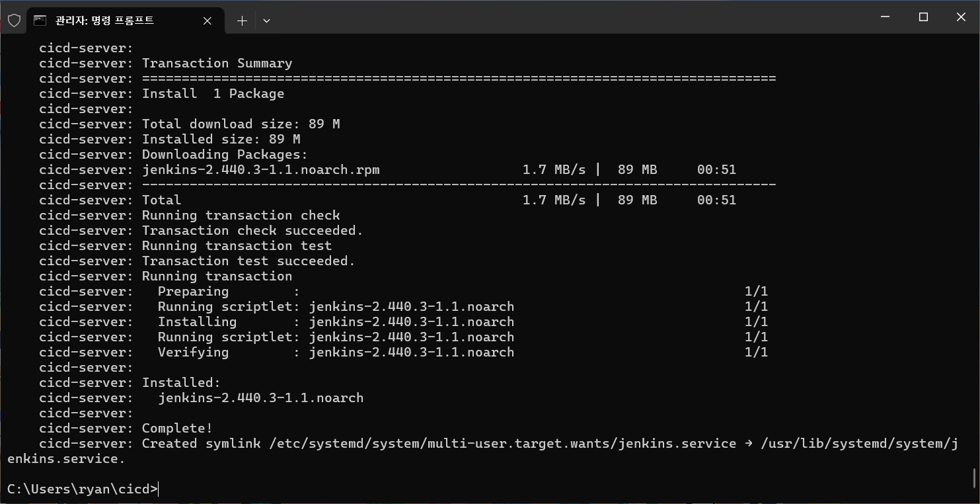This screenshot has height=504, width=980.
Task: Click 'Install 1 Package' line
Action: click(x=213, y=94)
